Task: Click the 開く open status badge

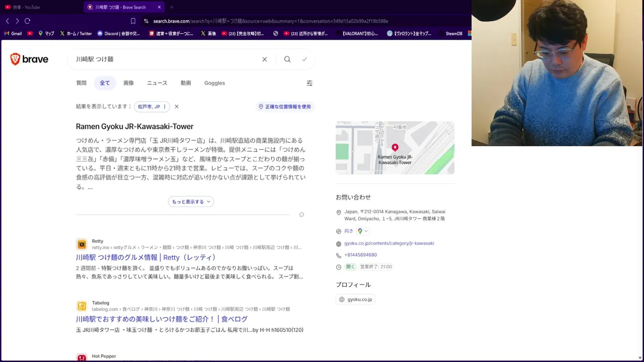Action: (350, 267)
